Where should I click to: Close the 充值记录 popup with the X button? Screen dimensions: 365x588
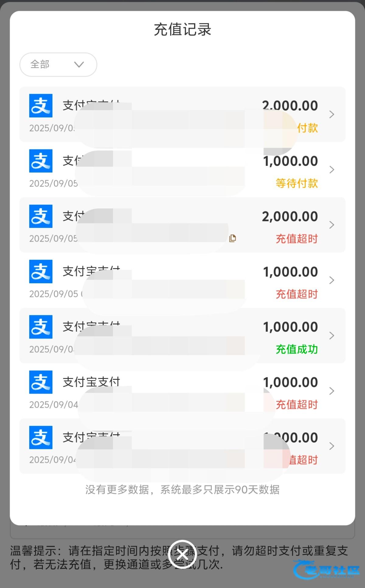pos(182,555)
